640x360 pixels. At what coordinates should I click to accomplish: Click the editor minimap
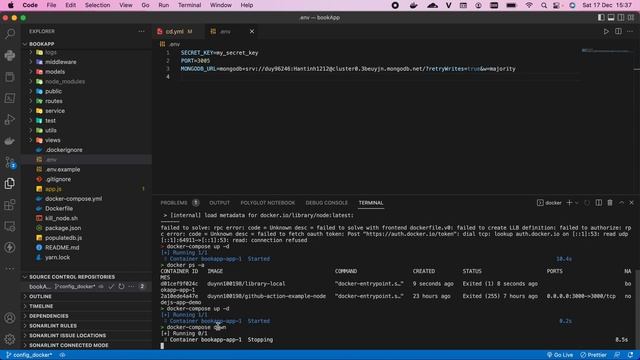(x=608, y=51)
